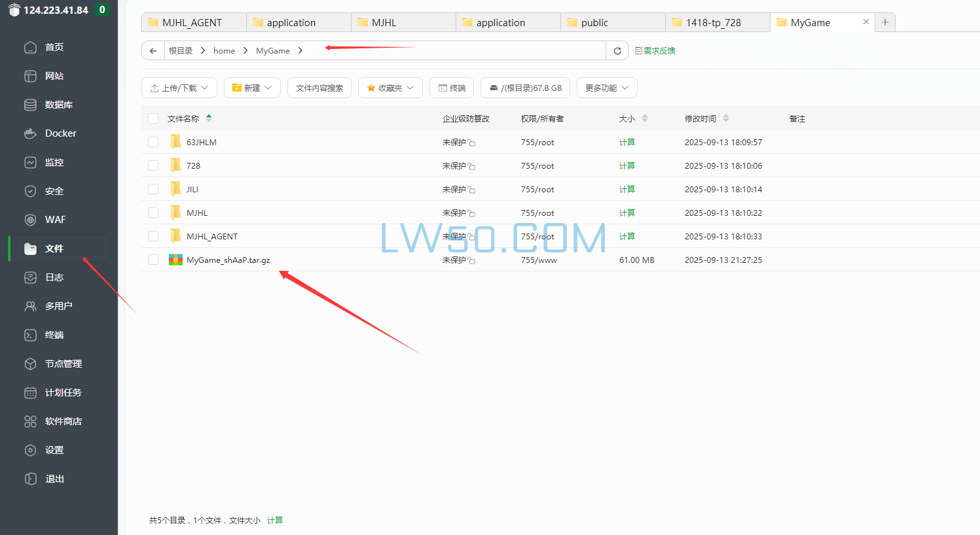Open the 更多功能 dropdown menu
This screenshot has width=980, height=535.
(606, 87)
